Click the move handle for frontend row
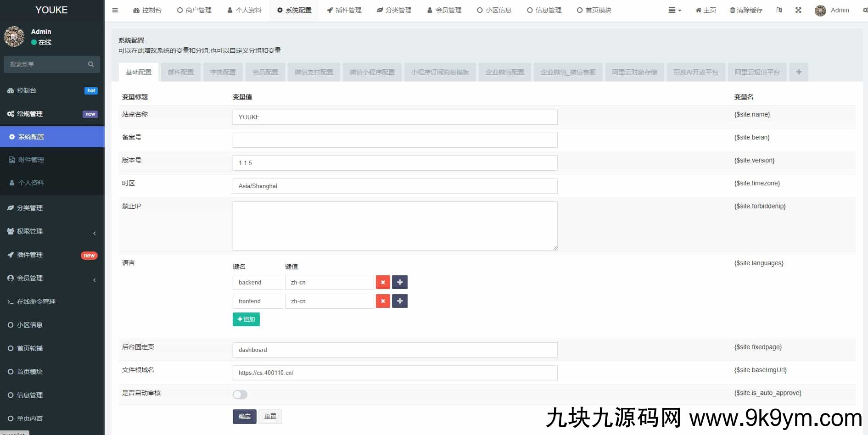Image resolution: width=868 pixels, height=435 pixels. pyautogui.click(x=400, y=301)
